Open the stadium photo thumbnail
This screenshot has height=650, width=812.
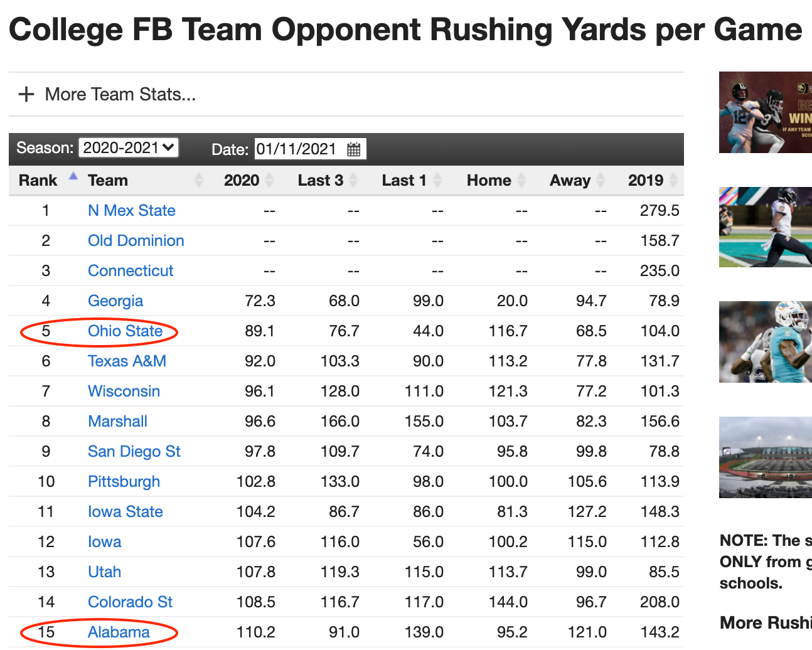[x=766, y=457]
